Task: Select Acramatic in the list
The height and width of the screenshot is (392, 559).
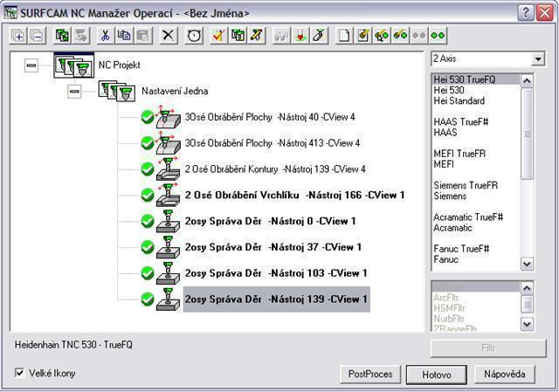Action: (475, 228)
